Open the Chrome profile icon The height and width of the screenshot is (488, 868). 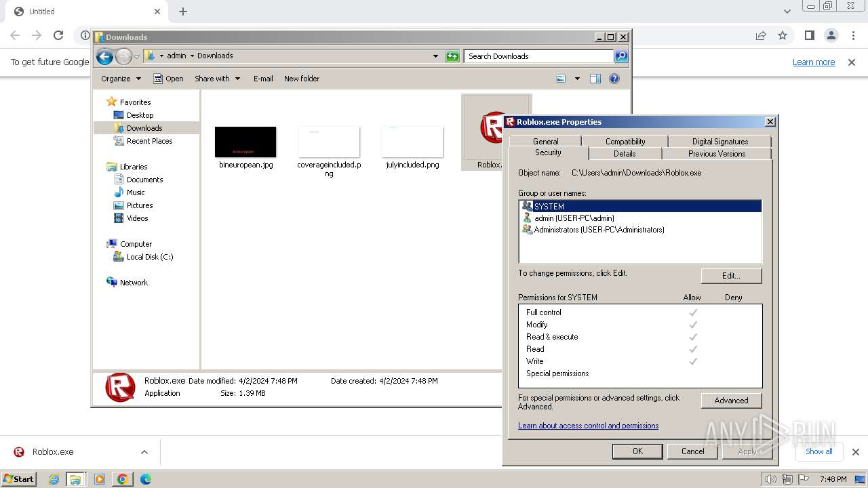[831, 35]
